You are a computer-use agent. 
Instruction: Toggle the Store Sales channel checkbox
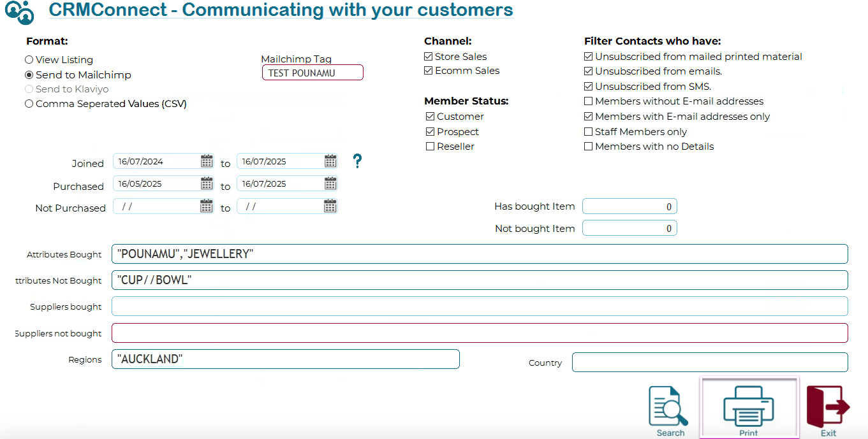coord(429,57)
